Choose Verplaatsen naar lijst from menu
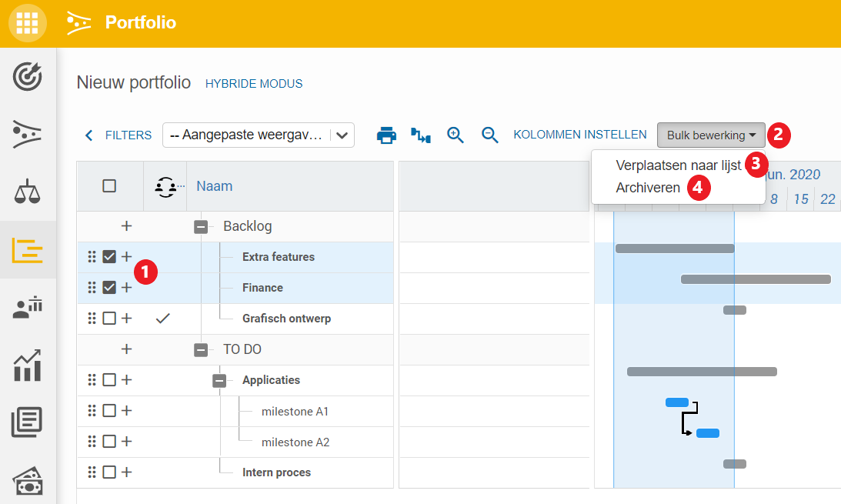 (679, 165)
